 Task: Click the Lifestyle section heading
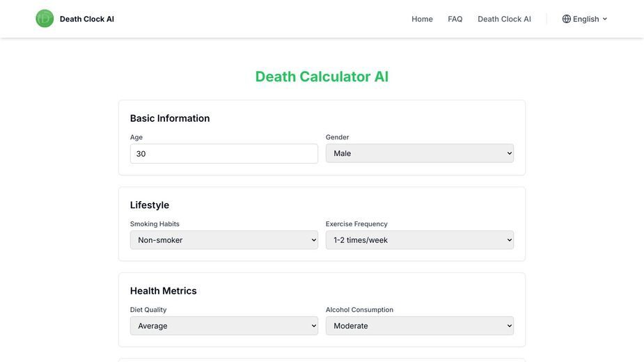tap(150, 205)
